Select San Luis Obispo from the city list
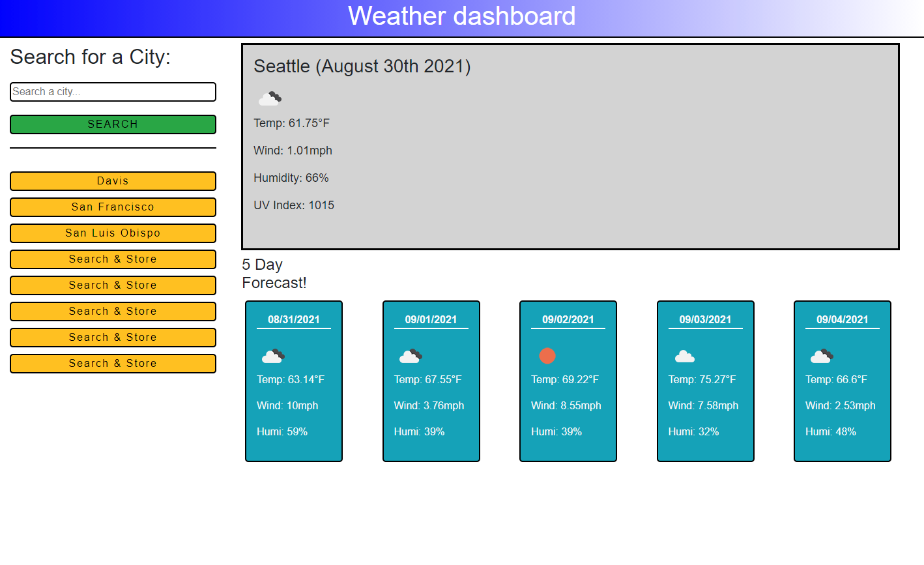 pyautogui.click(x=113, y=233)
